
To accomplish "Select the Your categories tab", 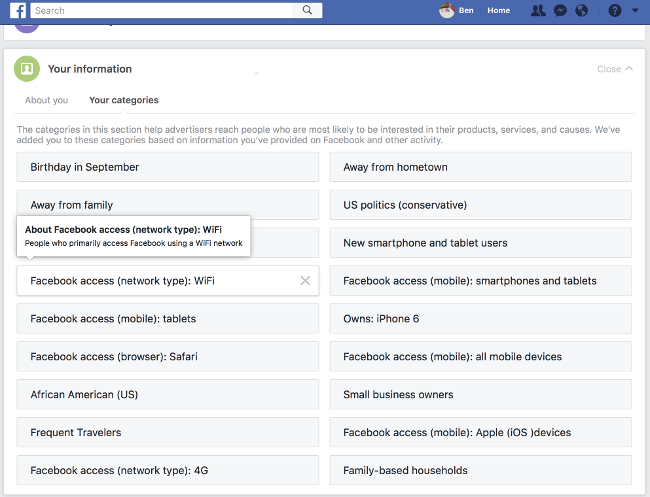I will point(123,100).
